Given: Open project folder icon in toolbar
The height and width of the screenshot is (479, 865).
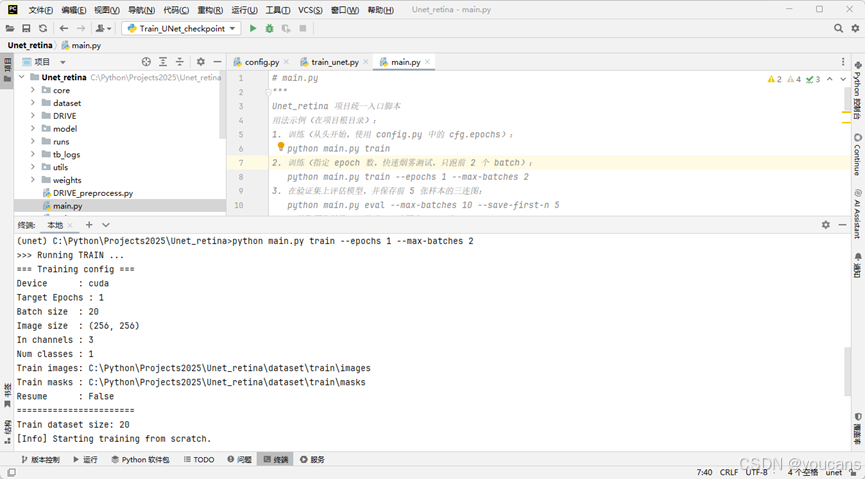Looking at the screenshot, I should click(x=10, y=28).
